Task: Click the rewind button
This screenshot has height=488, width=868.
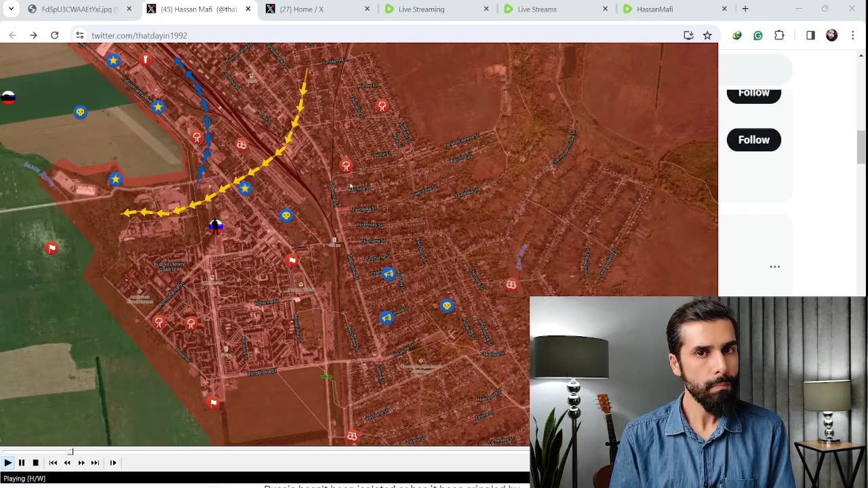Action: [67, 463]
